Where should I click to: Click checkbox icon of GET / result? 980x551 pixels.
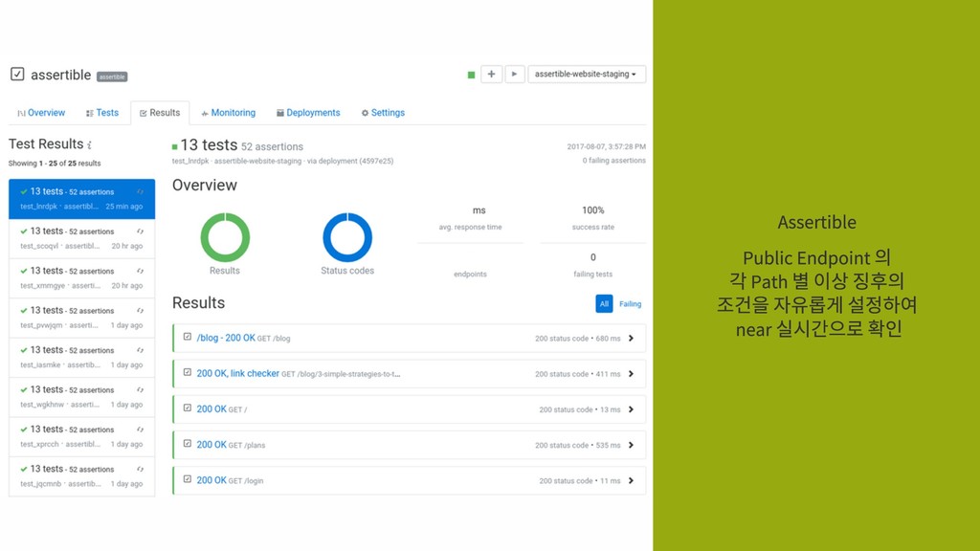[187, 408]
